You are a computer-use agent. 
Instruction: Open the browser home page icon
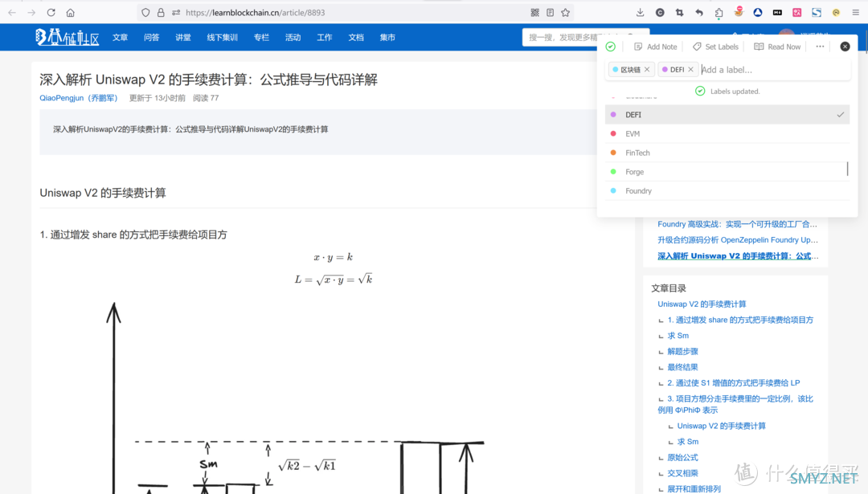tap(70, 12)
